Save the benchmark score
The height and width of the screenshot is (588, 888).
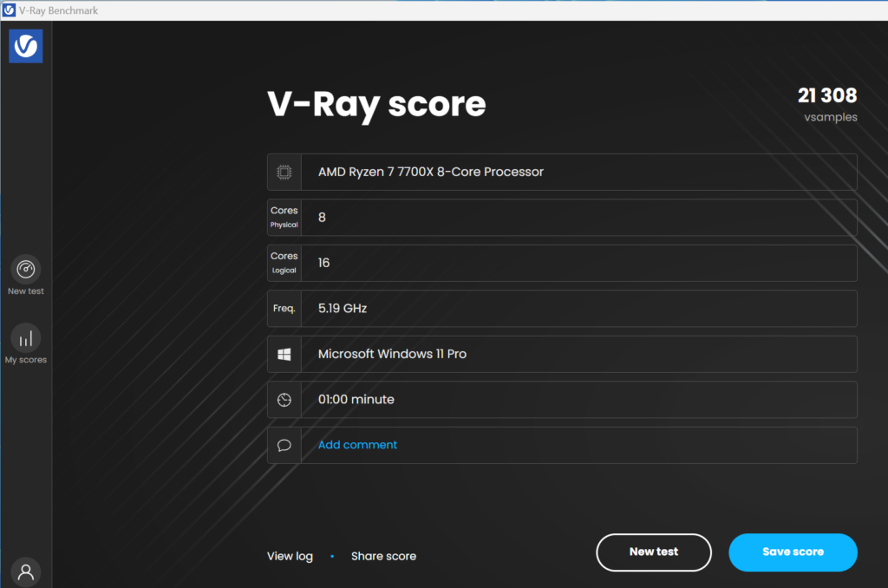tap(793, 552)
